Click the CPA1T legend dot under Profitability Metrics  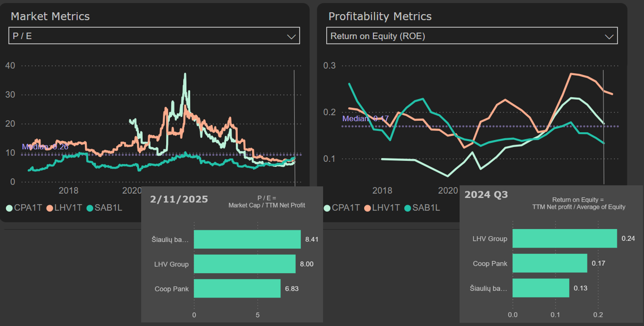327,208
